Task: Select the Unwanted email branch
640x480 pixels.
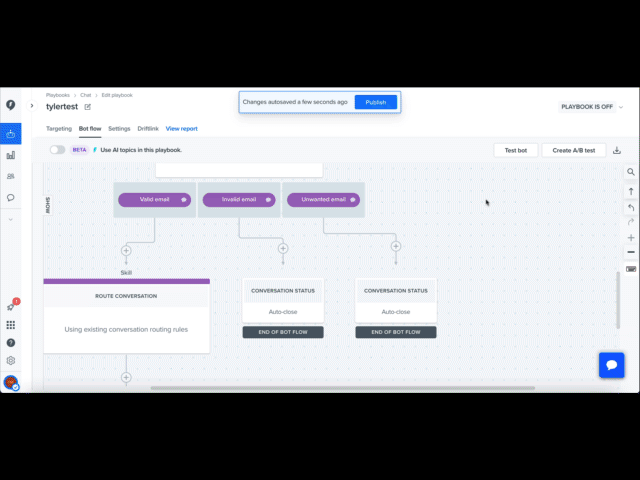Action: point(324,200)
